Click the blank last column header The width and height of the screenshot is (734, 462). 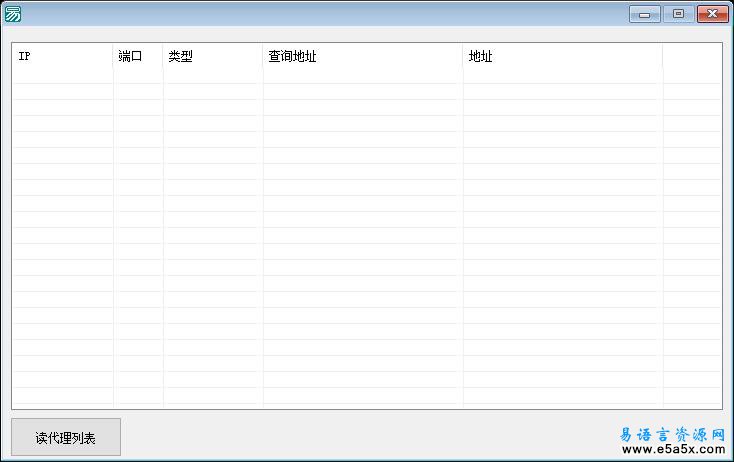pos(691,57)
